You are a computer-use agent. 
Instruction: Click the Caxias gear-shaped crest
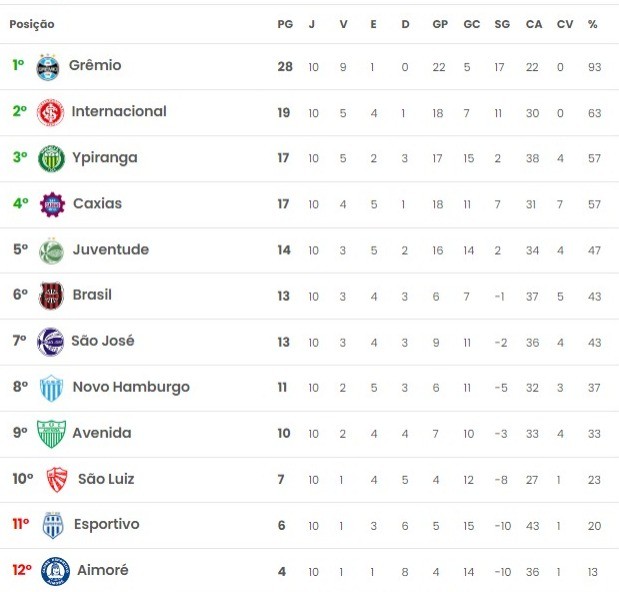52,204
